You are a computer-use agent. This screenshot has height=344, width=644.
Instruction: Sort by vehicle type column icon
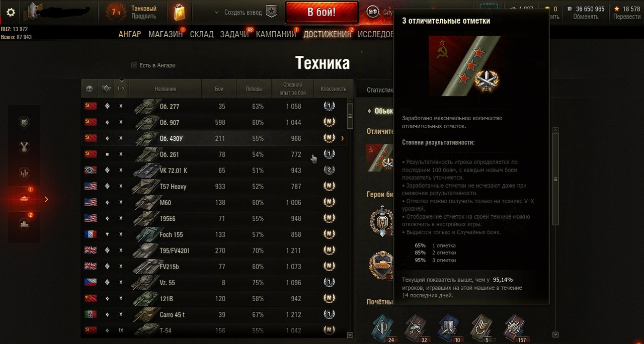[x=106, y=89]
